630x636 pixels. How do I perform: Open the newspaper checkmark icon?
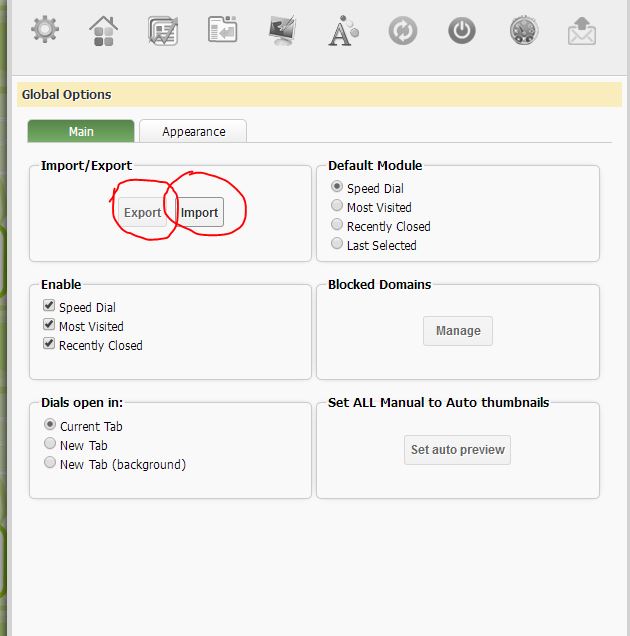tap(163, 30)
